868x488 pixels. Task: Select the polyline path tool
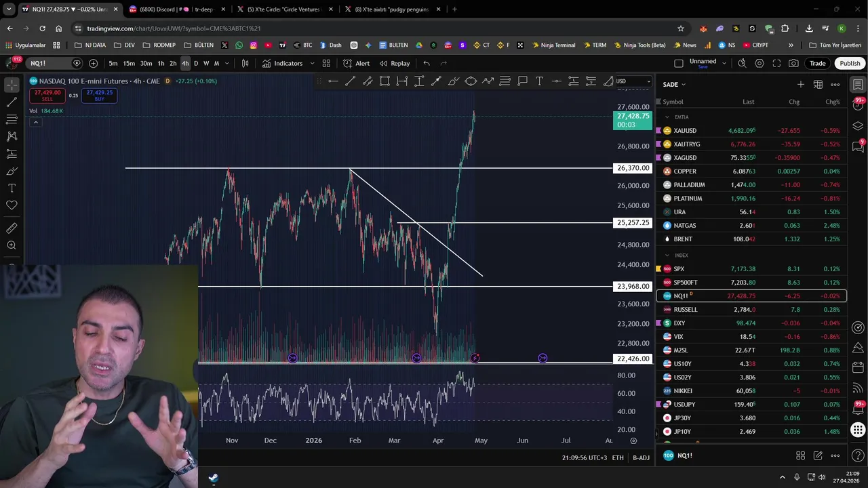point(488,81)
